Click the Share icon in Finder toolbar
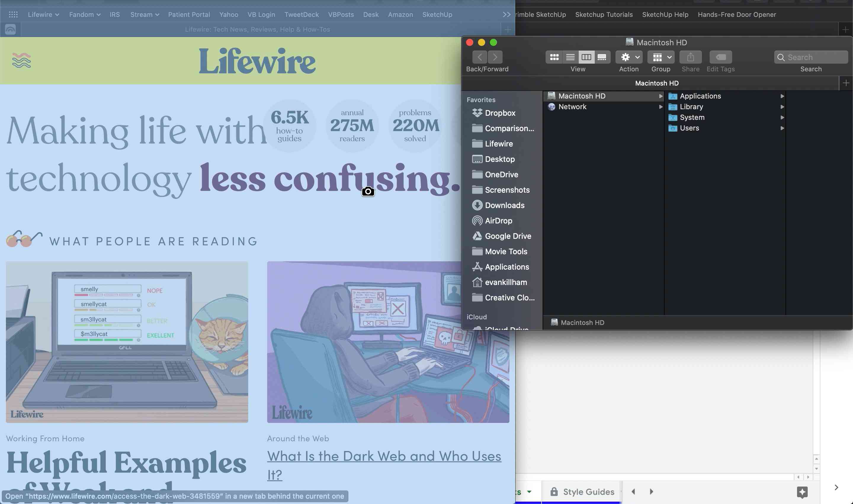 point(690,57)
